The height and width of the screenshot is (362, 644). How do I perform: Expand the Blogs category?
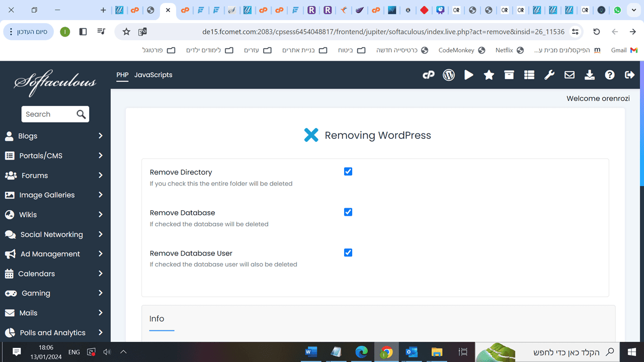(x=55, y=136)
